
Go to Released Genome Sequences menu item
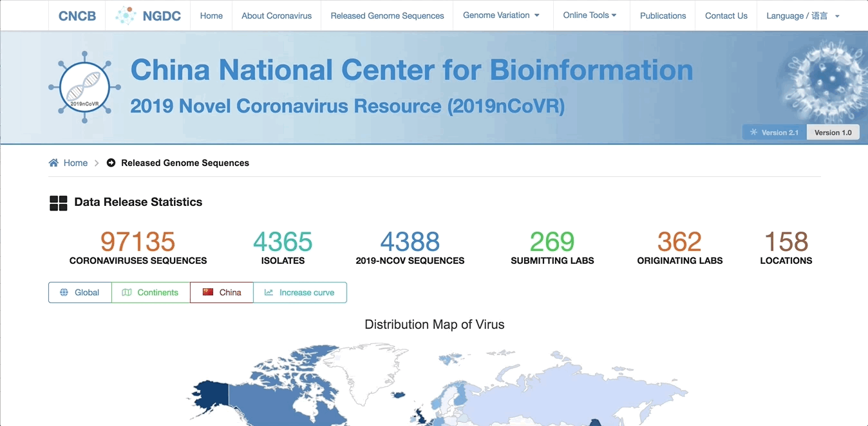point(387,15)
